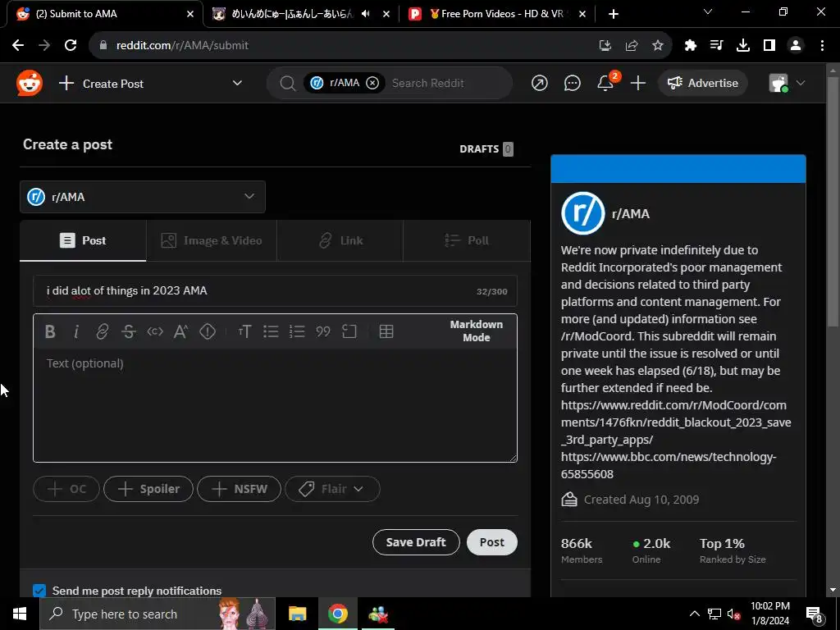Open Reddit Popular arrow icon
This screenshot has height=630, width=840.
tap(540, 83)
